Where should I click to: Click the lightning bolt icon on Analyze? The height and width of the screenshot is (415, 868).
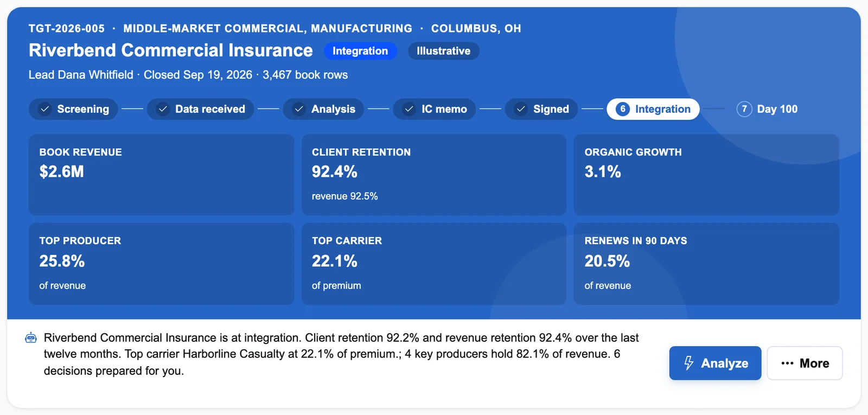click(689, 363)
